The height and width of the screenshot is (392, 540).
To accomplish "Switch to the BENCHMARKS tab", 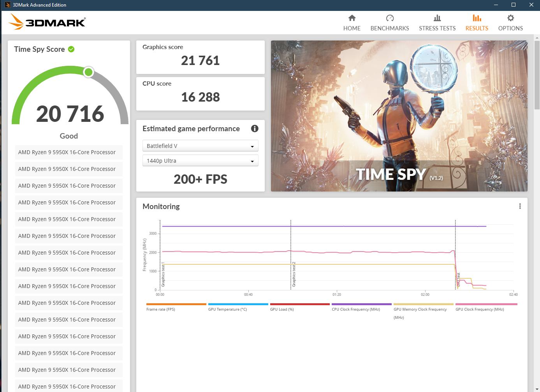I will click(389, 28).
